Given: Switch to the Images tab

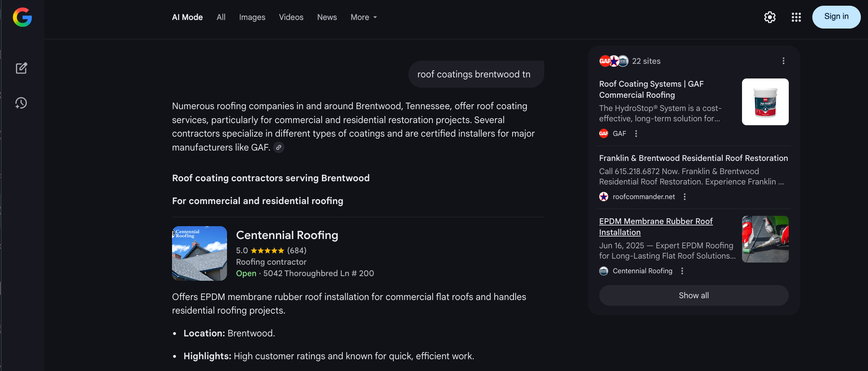Looking at the screenshot, I should point(252,17).
